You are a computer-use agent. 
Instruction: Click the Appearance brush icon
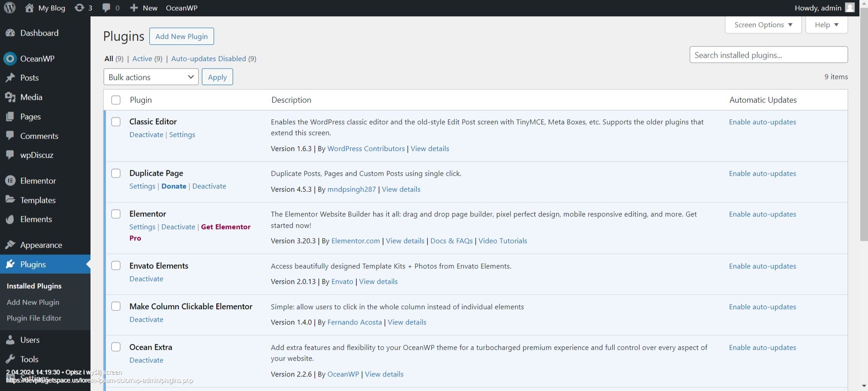(10, 245)
